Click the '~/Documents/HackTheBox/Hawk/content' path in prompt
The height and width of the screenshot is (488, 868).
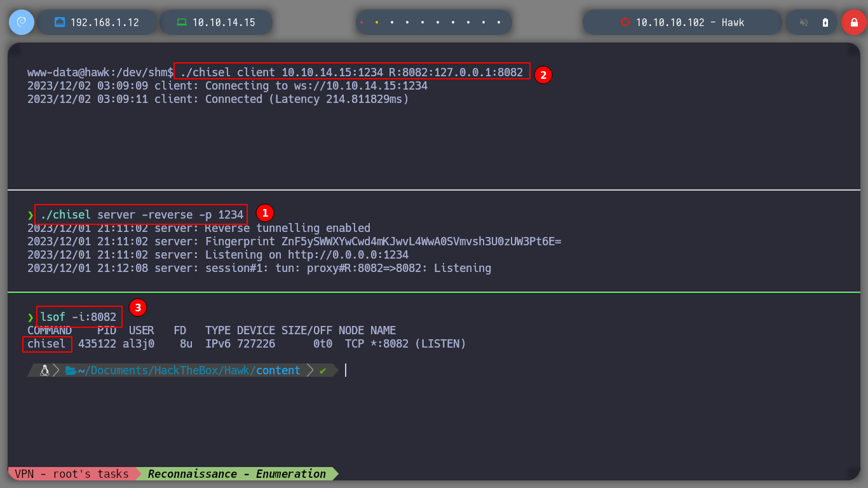[189, 370]
